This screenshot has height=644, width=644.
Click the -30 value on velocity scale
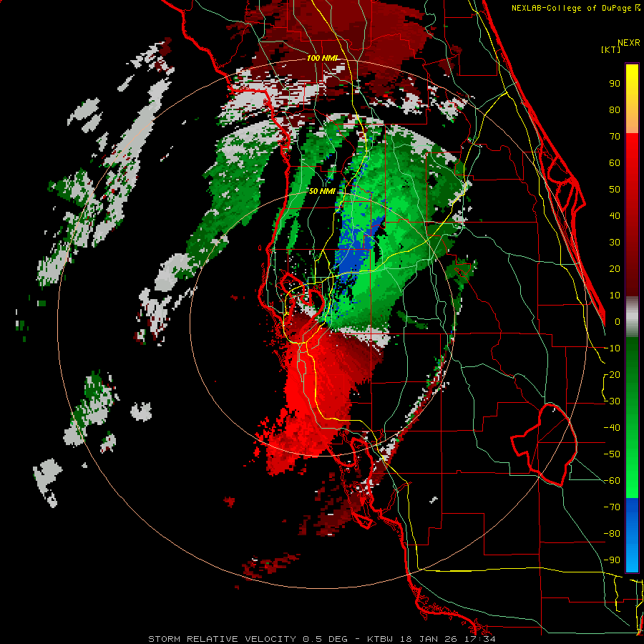coord(612,401)
